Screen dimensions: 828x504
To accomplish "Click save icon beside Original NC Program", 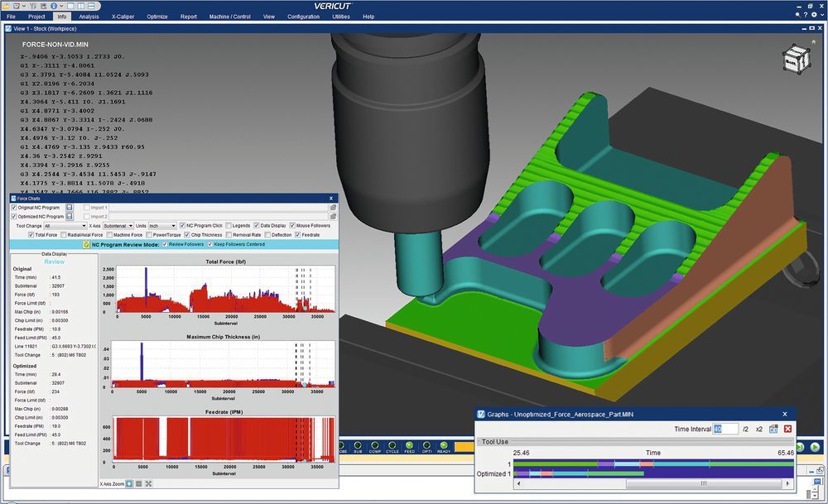I will [x=70, y=207].
